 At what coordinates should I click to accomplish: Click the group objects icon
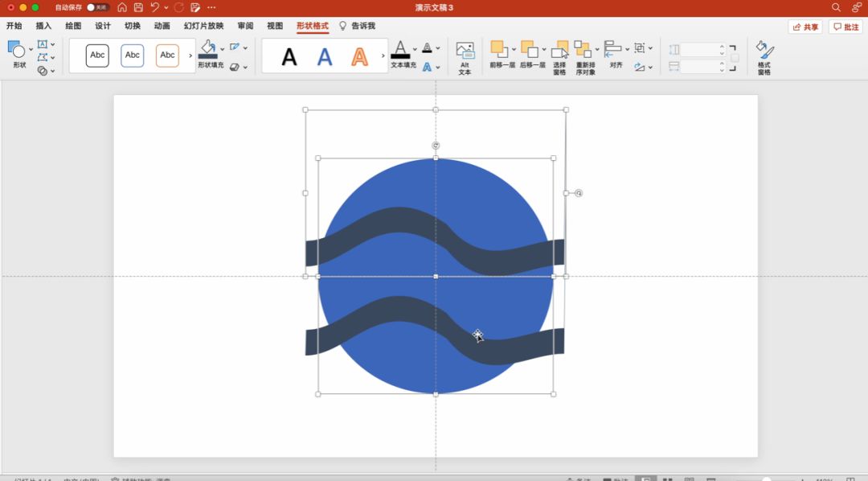[x=640, y=47]
